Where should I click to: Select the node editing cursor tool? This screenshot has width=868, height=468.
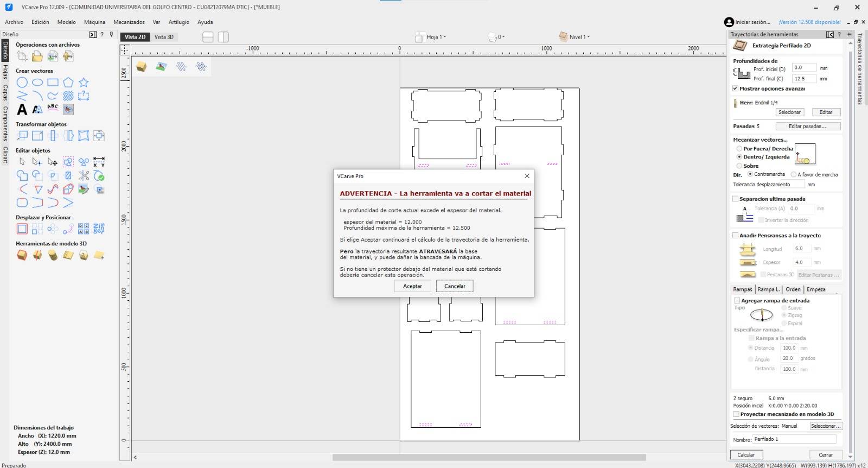(37, 162)
